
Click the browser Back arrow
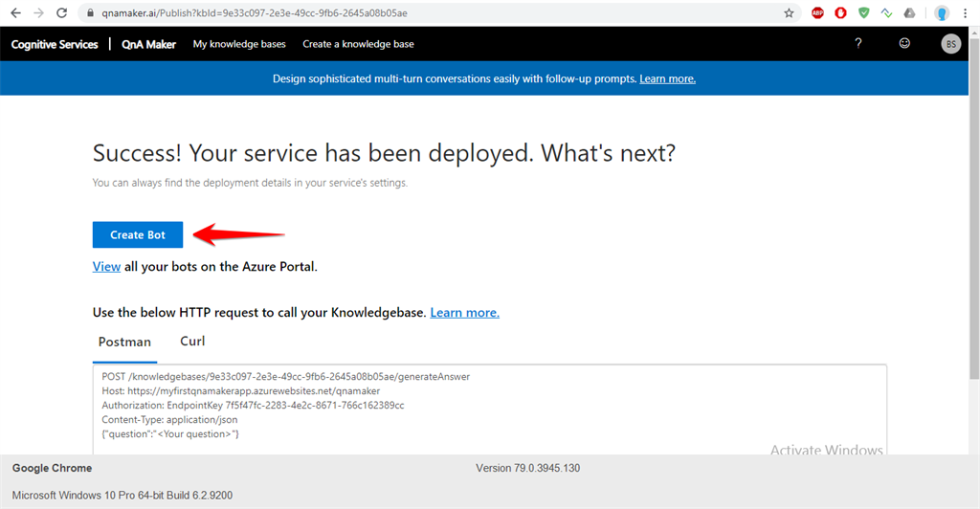(x=15, y=13)
